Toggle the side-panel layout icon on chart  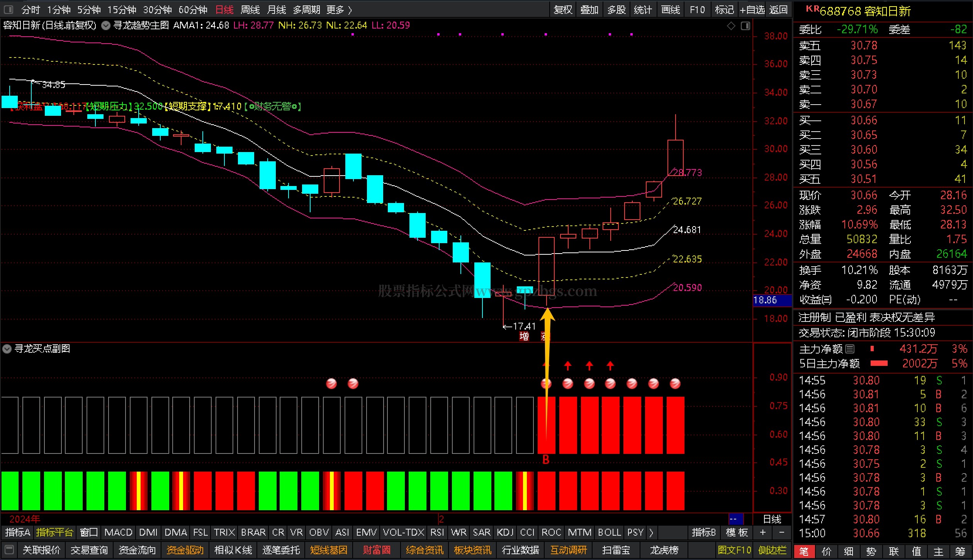pos(745,26)
